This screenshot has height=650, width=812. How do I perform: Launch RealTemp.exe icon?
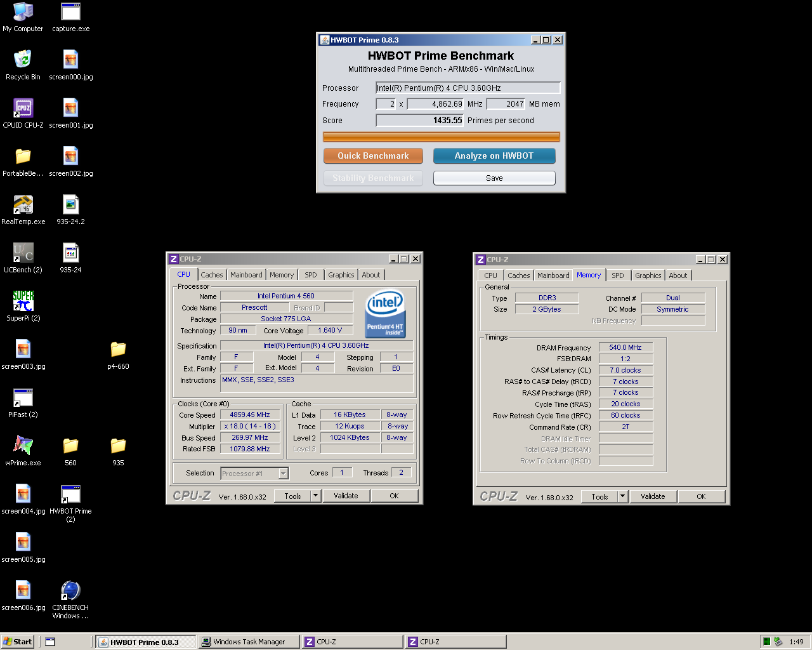23,210
